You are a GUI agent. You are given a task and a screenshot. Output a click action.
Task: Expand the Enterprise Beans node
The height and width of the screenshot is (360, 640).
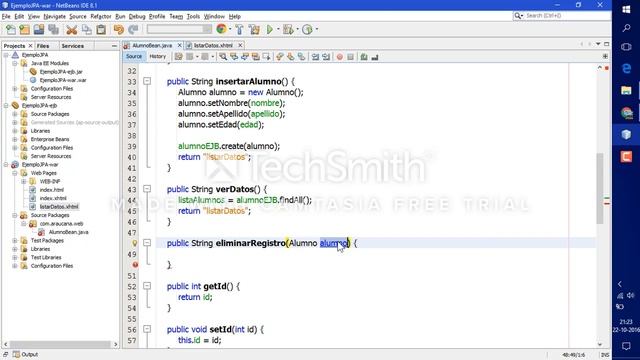(15, 139)
